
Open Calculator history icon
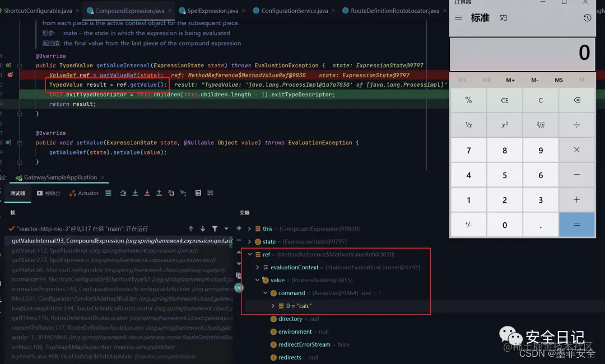[x=587, y=18]
